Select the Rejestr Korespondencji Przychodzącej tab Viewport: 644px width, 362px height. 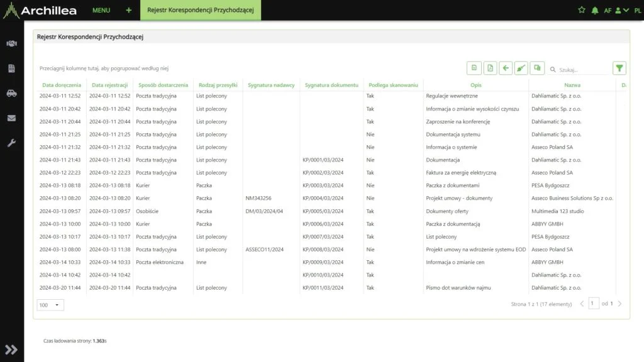(x=200, y=10)
